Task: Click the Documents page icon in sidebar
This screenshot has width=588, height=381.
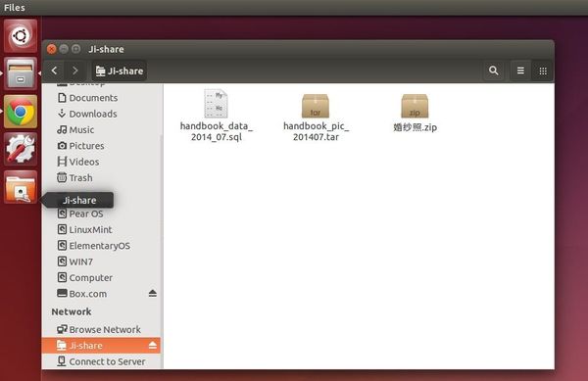Action: click(62, 97)
